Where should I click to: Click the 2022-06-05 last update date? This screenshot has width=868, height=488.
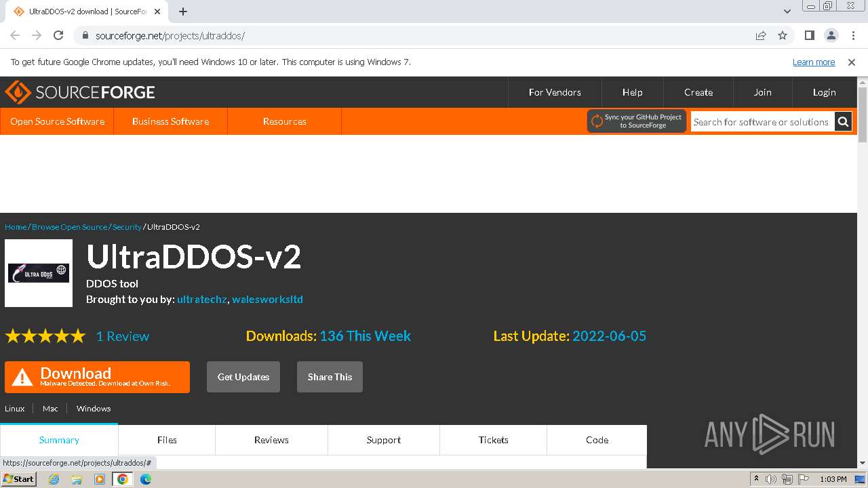(609, 336)
